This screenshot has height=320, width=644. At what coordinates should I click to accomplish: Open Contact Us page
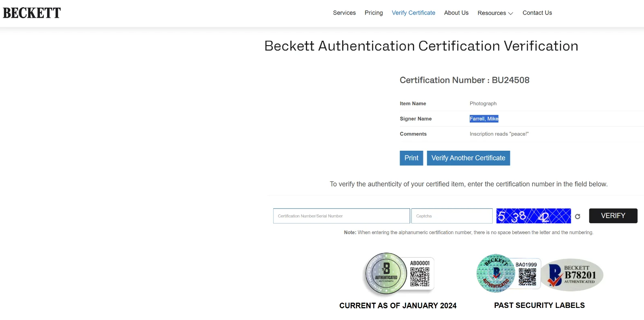(537, 13)
